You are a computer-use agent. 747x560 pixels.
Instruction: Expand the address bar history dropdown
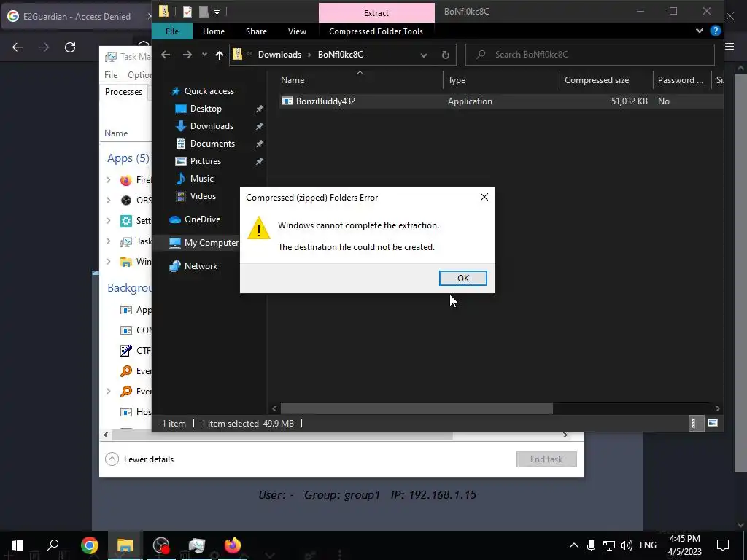coord(424,55)
